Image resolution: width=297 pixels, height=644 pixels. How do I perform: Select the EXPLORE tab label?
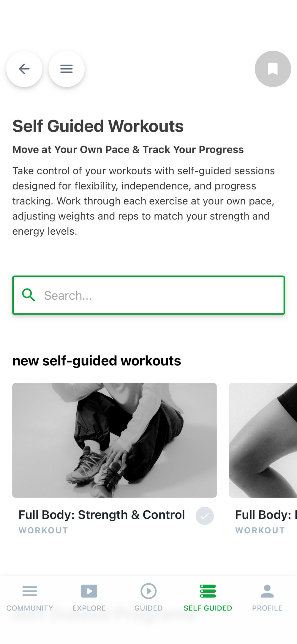coord(89,608)
